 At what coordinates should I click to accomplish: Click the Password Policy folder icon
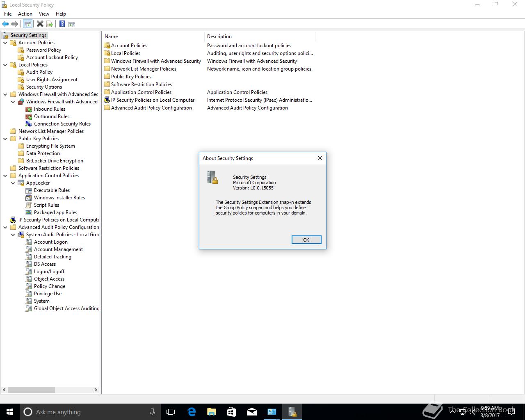pos(21,50)
